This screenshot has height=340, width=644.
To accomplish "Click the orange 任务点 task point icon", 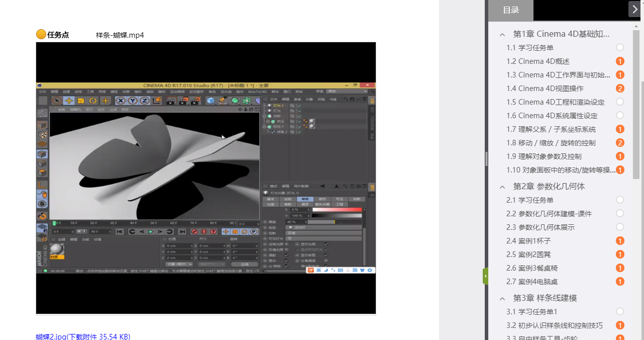I will tap(41, 35).
